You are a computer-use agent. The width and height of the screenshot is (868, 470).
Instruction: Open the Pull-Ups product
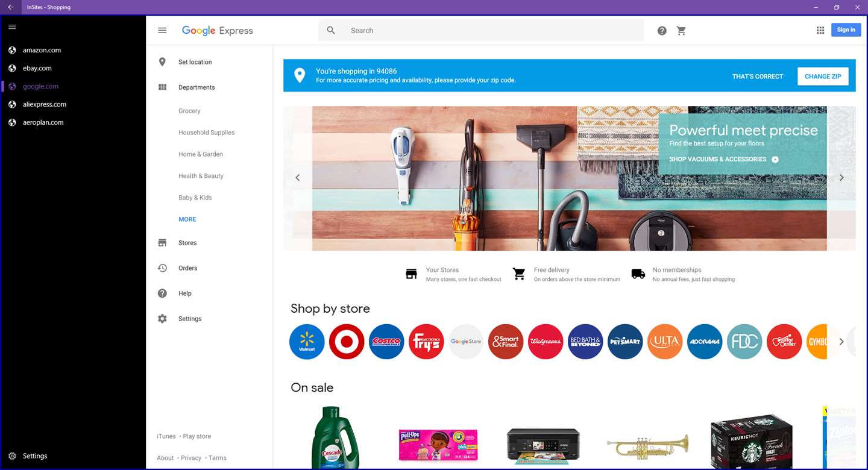pyautogui.click(x=438, y=445)
